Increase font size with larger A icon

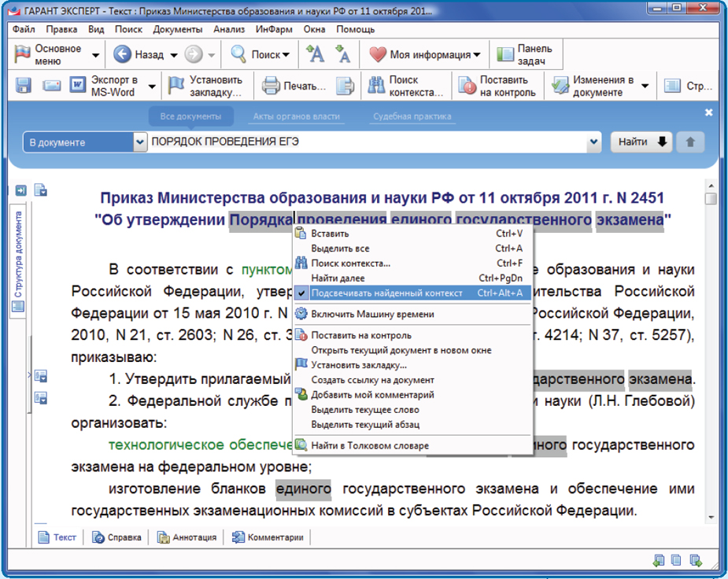pyautogui.click(x=315, y=55)
